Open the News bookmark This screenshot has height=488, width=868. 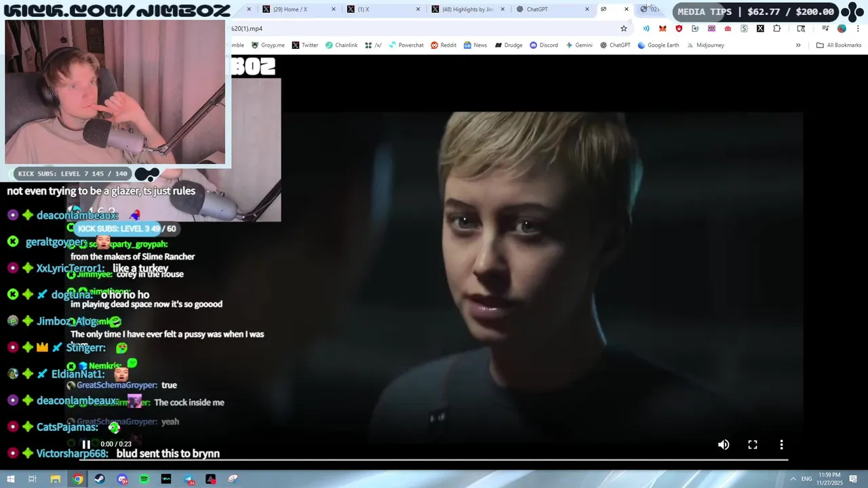[475, 45]
